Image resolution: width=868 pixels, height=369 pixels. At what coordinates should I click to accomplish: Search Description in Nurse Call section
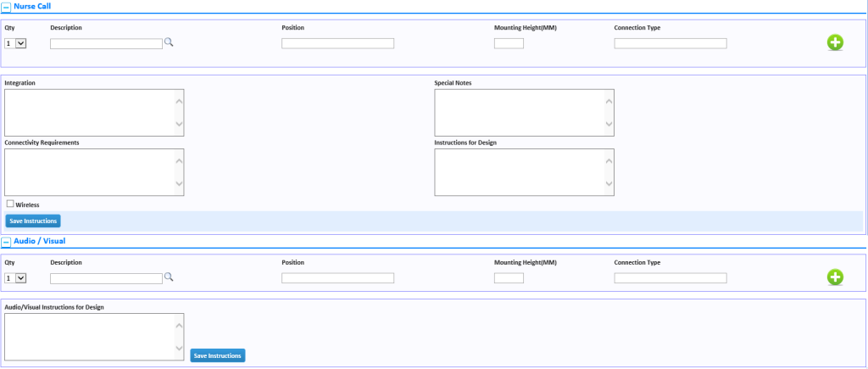pyautogui.click(x=169, y=42)
